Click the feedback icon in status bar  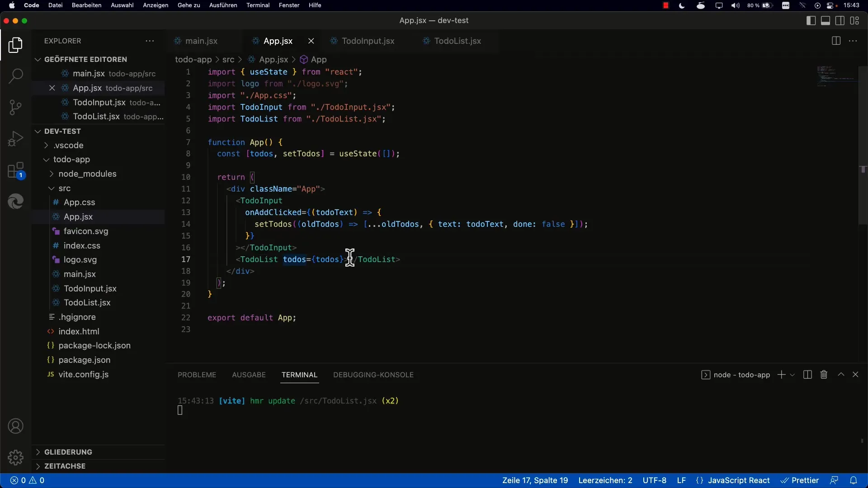(834, 480)
